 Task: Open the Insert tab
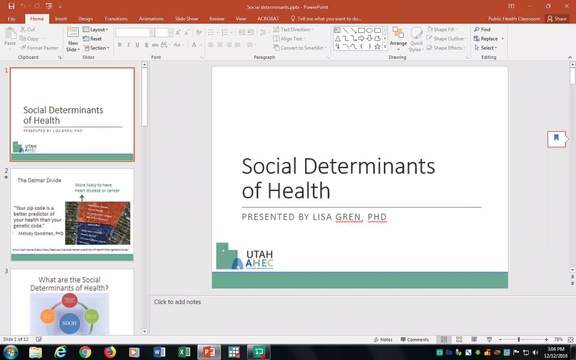click(x=61, y=18)
